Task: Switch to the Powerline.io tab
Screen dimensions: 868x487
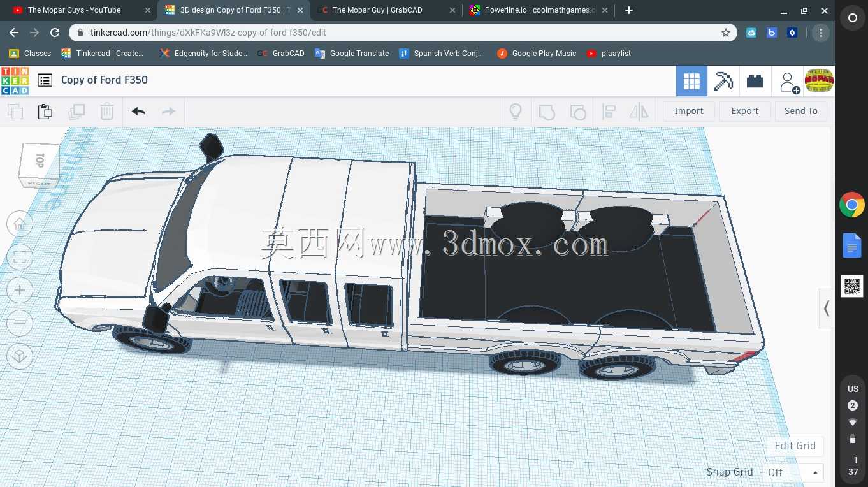Action: click(540, 10)
